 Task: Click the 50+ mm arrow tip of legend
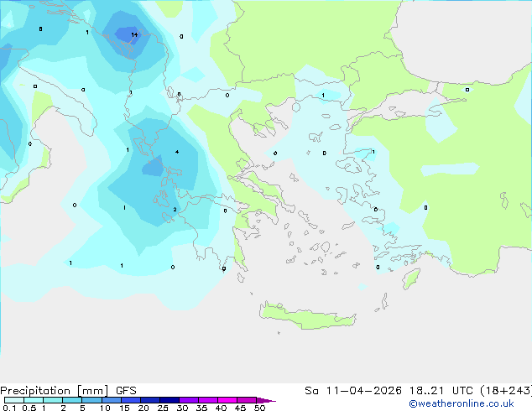(x=266, y=400)
